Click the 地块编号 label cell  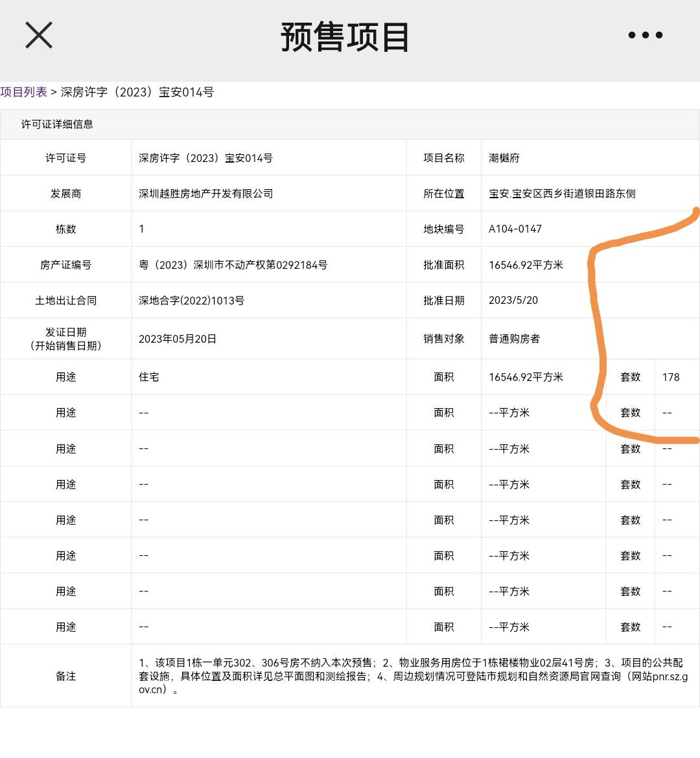[443, 229]
